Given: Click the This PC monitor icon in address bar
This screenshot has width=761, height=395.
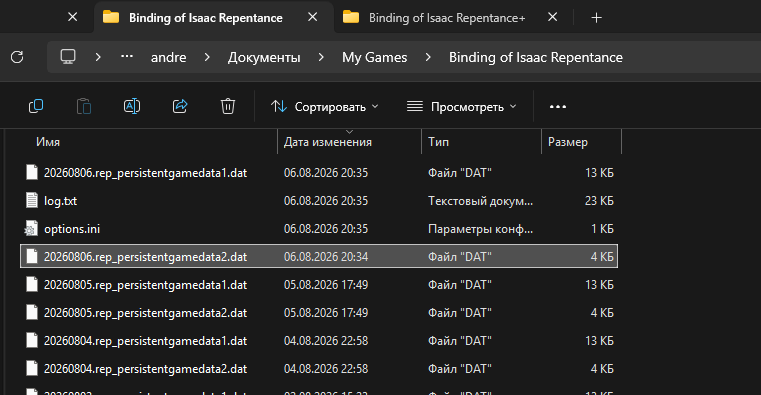Looking at the screenshot, I should tap(68, 57).
